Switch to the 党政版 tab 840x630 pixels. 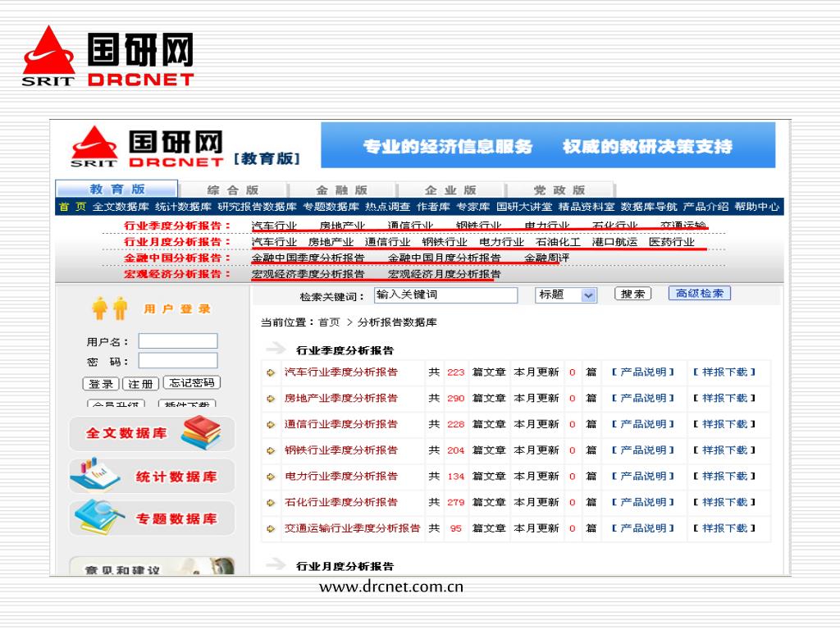pos(559,189)
